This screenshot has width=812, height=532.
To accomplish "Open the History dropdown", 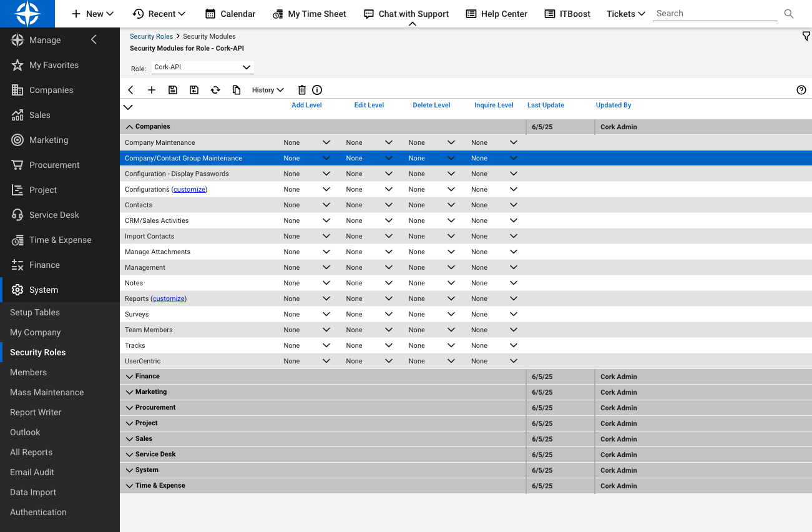I will pos(268,90).
